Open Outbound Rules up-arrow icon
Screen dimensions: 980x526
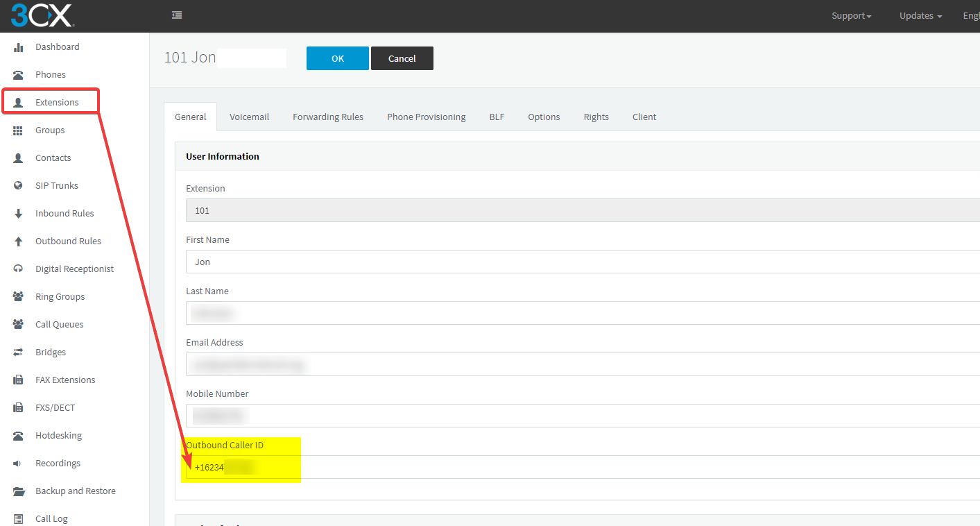19,241
